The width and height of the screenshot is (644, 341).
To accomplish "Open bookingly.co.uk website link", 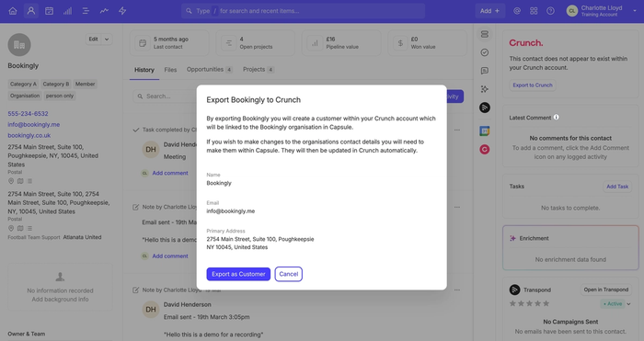I will point(29,135).
